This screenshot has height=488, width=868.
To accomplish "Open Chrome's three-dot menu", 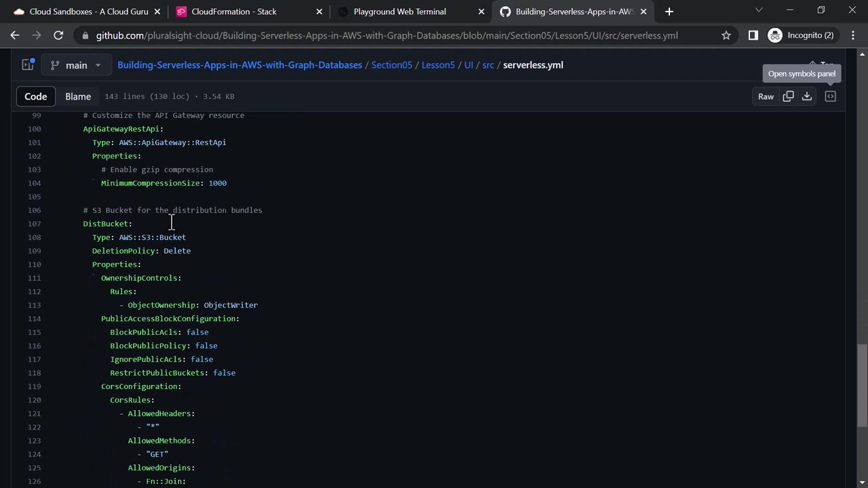I will [853, 35].
